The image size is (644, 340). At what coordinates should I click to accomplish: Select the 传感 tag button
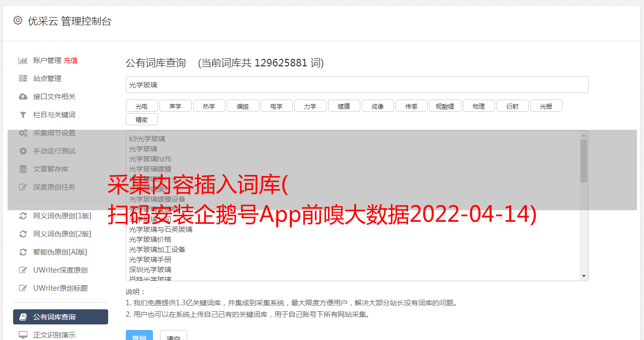(411, 106)
